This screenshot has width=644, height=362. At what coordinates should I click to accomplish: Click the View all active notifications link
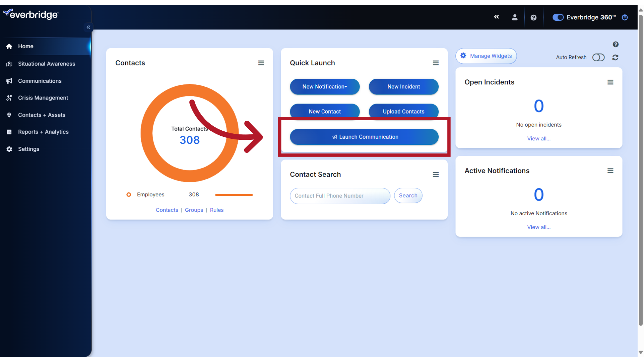click(539, 227)
